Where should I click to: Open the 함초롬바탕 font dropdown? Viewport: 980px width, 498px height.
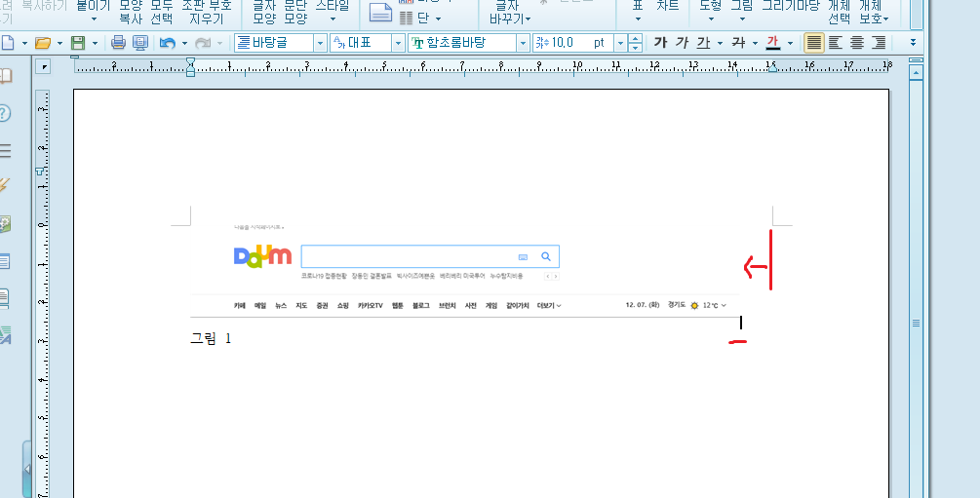523,43
